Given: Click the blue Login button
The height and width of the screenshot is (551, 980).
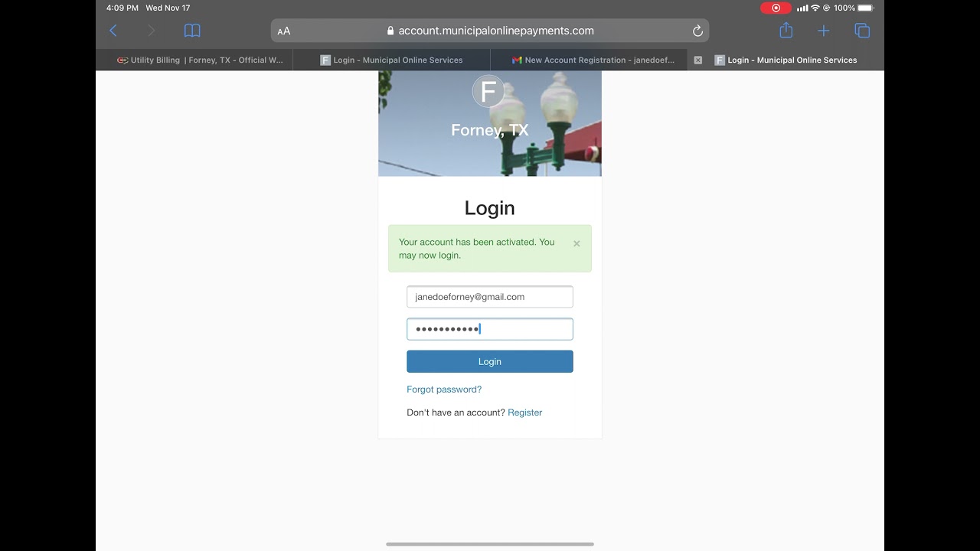Looking at the screenshot, I should [x=490, y=361].
